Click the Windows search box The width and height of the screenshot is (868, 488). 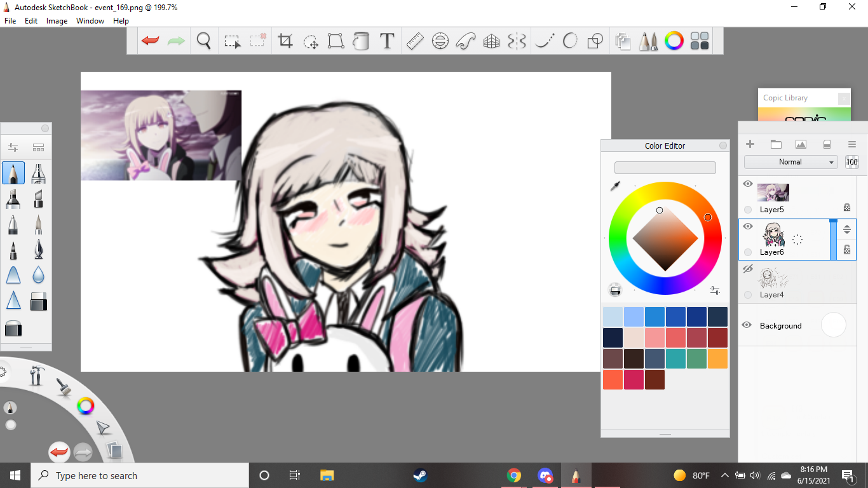coord(140,475)
